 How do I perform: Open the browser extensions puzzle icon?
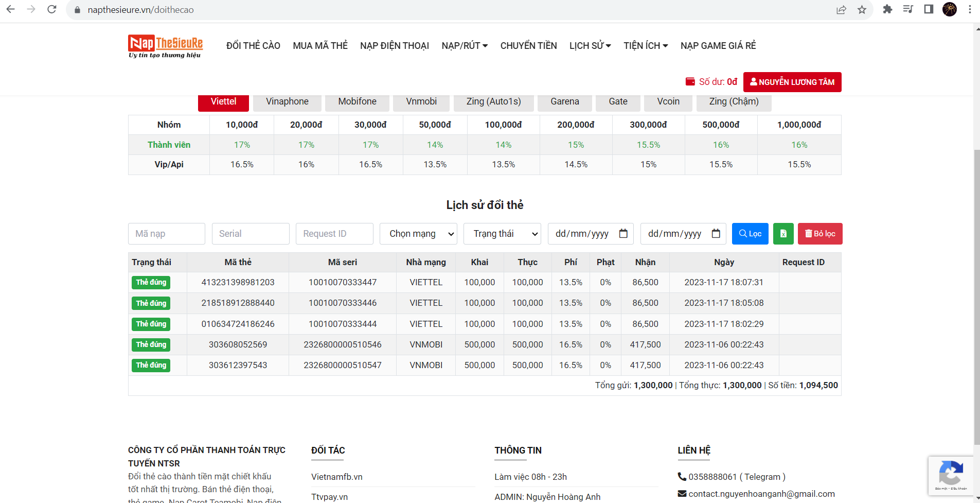[887, 9]
